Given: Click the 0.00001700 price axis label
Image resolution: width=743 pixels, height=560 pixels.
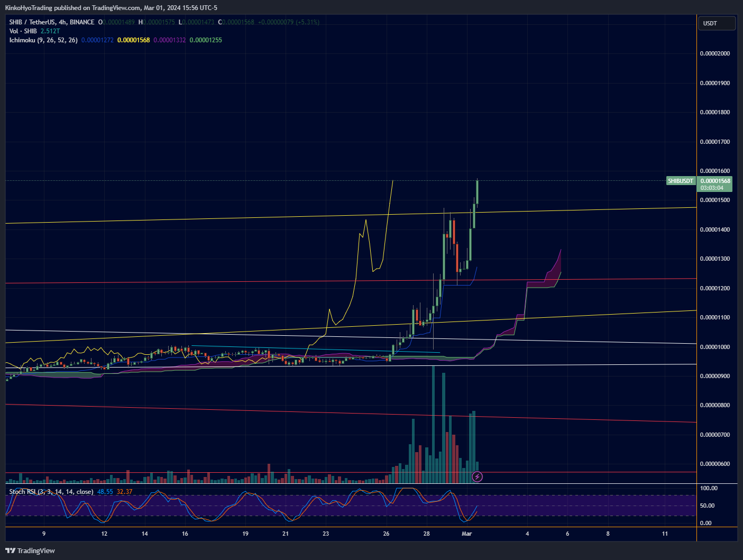Looking at the screenshot, I should (x=715, y=142).
